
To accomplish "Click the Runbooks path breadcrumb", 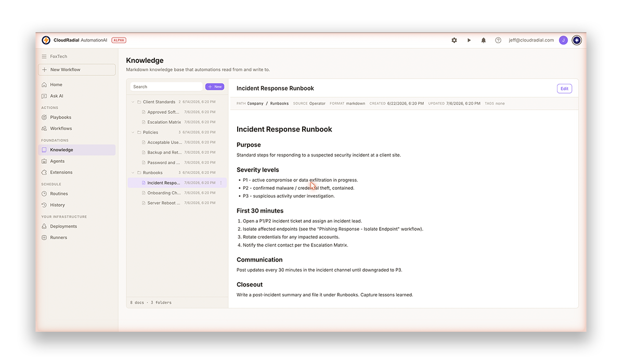I will (280, 103).
